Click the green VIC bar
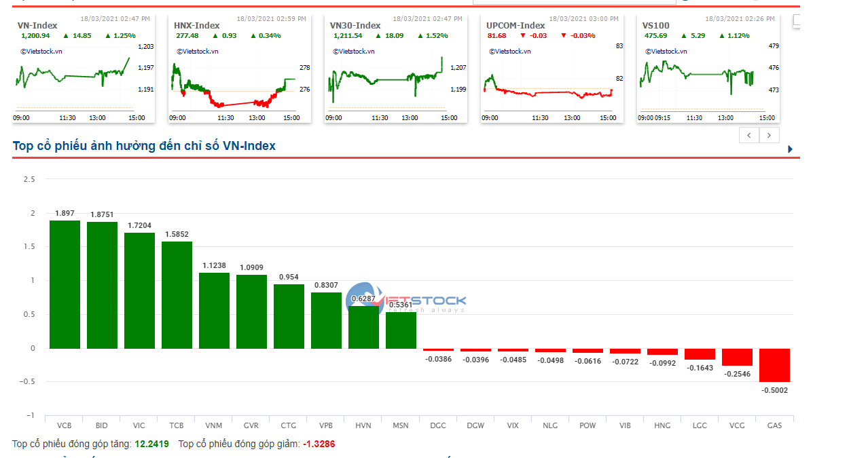This screenshot has width=868, height=458. tap(139, 290)
